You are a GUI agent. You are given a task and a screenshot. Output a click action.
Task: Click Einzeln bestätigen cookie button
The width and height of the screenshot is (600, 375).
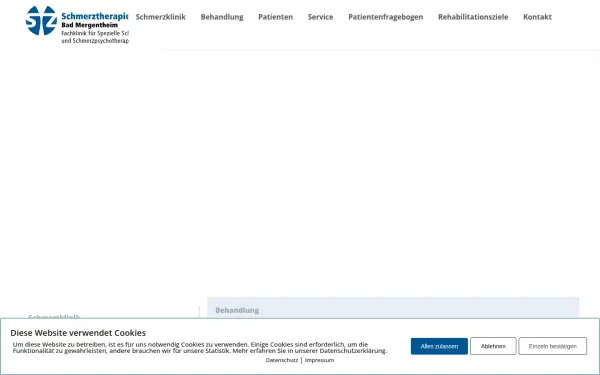553,346
